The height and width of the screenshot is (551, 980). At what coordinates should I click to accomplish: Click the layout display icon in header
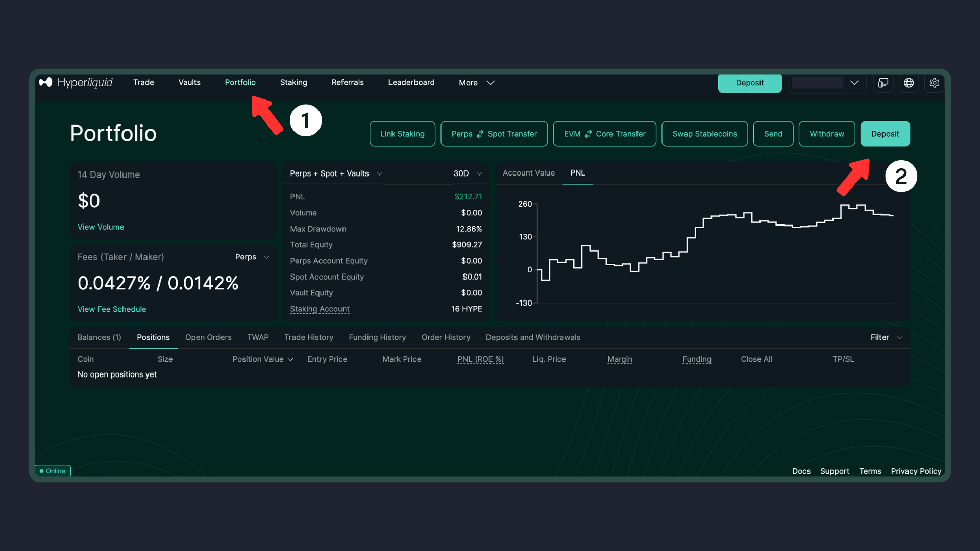click(x=883, y=83)
